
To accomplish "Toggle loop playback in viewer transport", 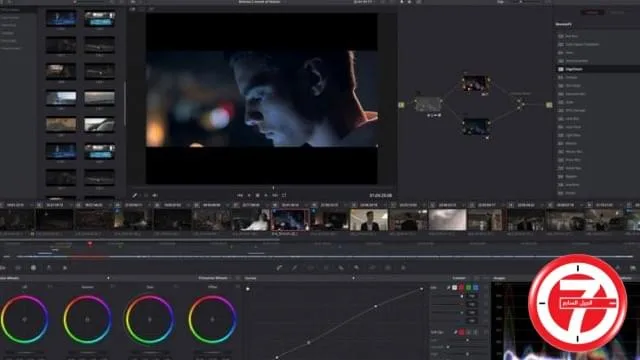I will pos(284,196).
